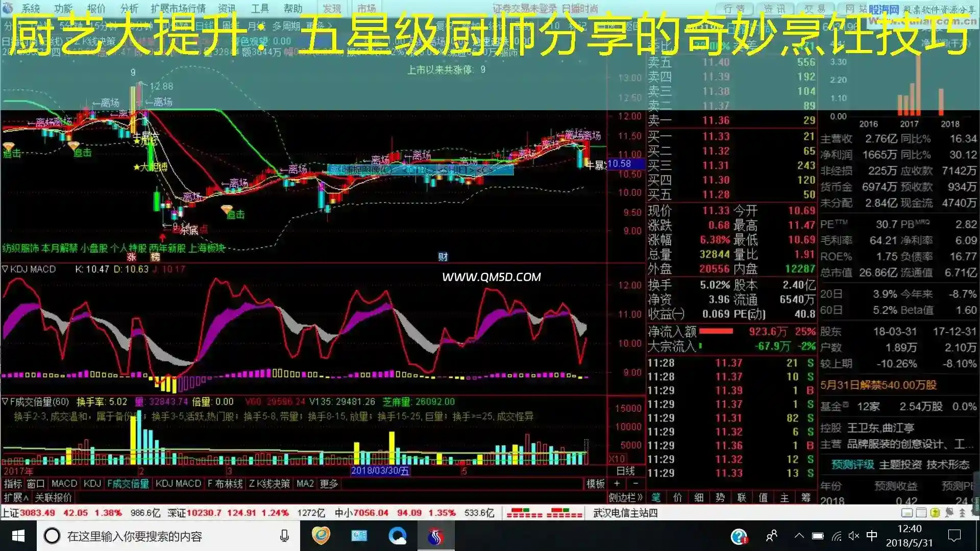Select the 筹 chip distribution sidebar icon
The width and height of the screenshot is (980, 551).
[806, 497]
